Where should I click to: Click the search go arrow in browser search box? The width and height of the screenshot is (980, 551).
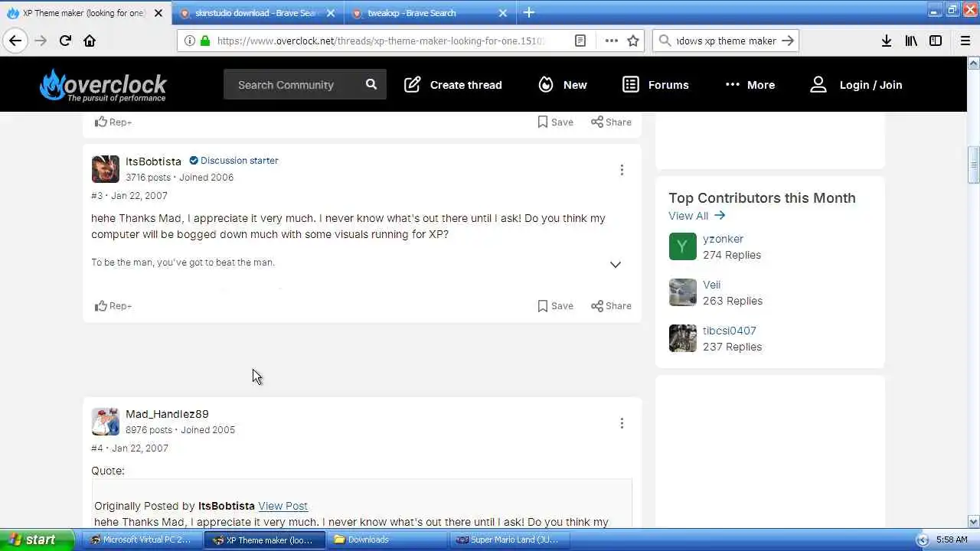tap(788, 41)
